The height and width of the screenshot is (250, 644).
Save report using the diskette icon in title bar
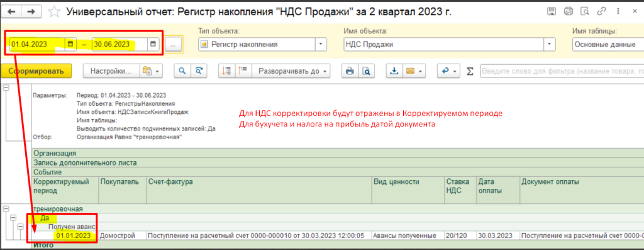click(552, 11)
